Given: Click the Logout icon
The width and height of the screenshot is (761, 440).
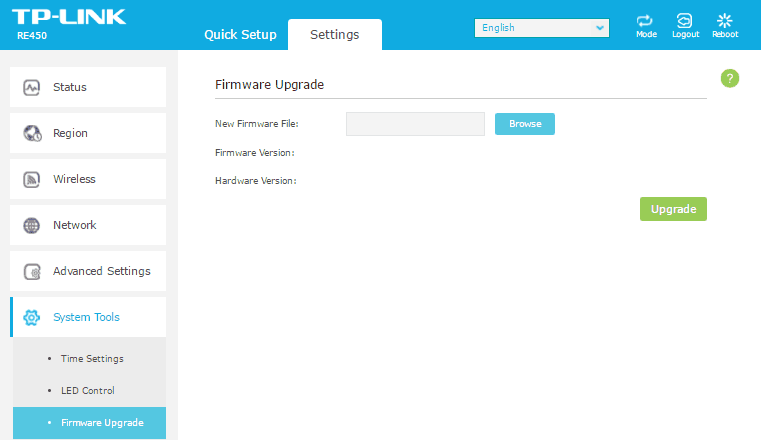Looking at the screenshot, I should point(685,21).
